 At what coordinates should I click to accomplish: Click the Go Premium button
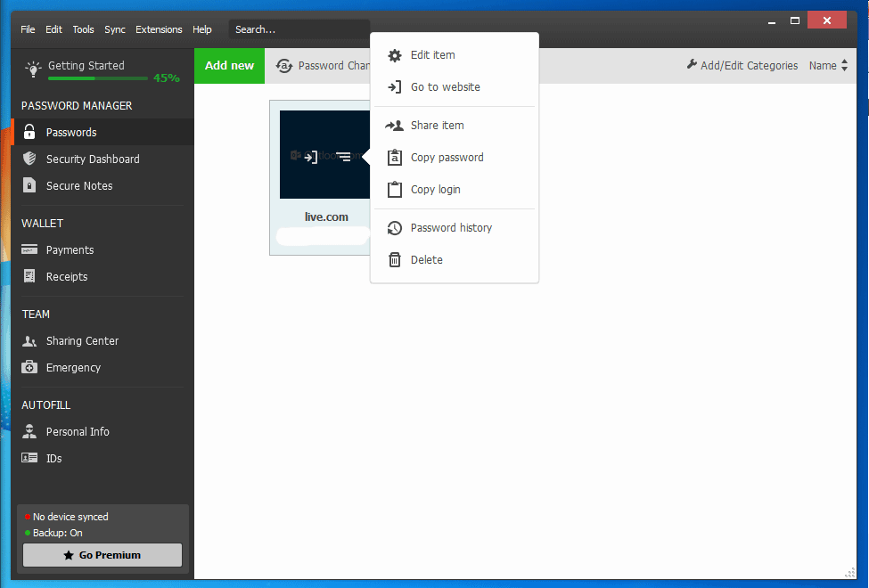pos(102,555)
